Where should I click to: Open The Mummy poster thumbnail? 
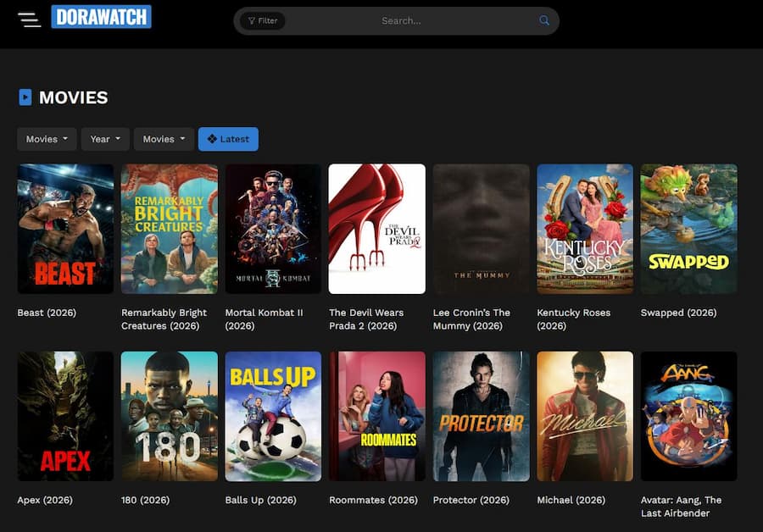(482, 229)
